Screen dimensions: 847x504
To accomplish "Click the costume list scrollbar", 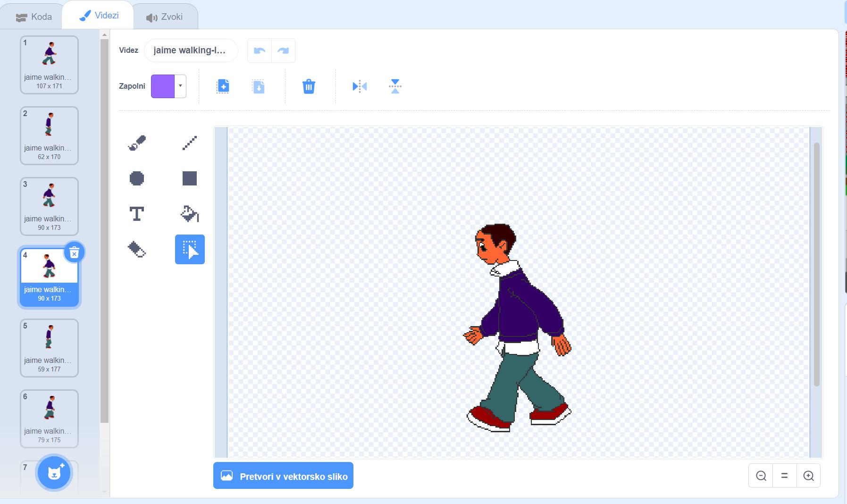I will coord(104,231).
